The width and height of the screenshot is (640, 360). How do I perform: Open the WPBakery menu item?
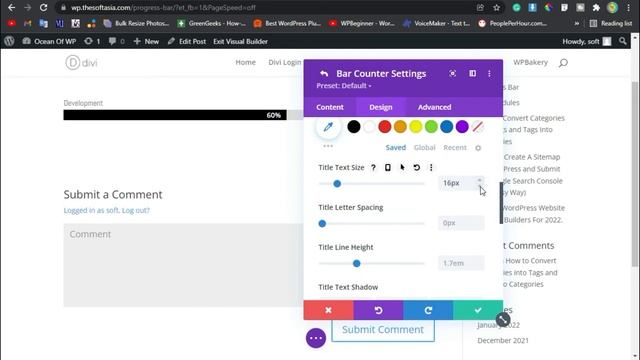tap(530, 62)
